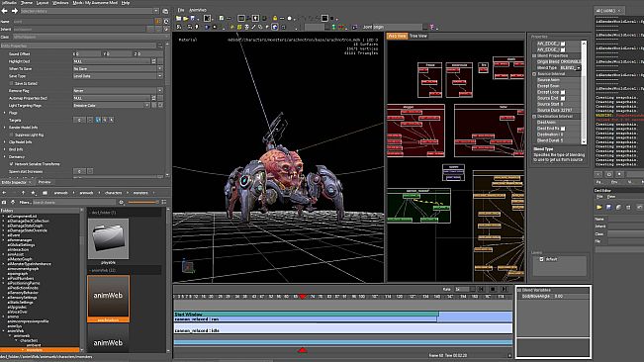Click the favorites star in asset browser
Screen dimensions: 644x362
pyautogui.click(x=33, y=193)
